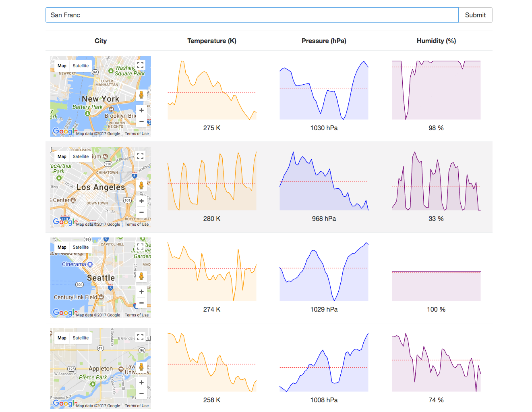The height and width of the screenshot is (412, 532).
Task: Grab the Pegman on the New York map
Action: point(141,95)
